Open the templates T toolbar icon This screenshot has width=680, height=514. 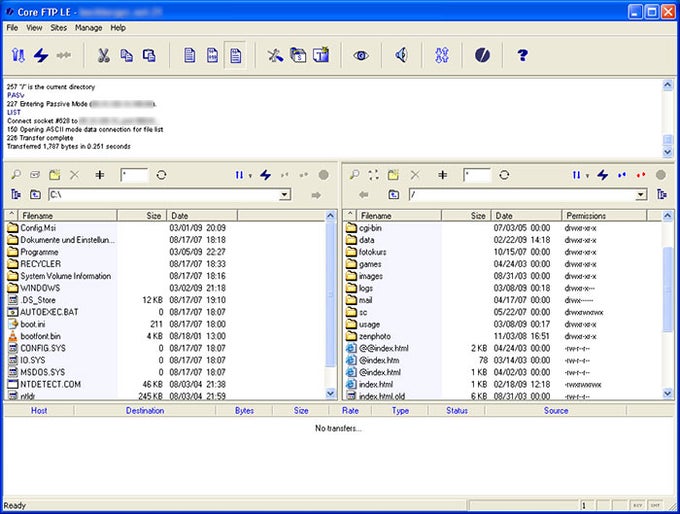[x=321, y=55]
